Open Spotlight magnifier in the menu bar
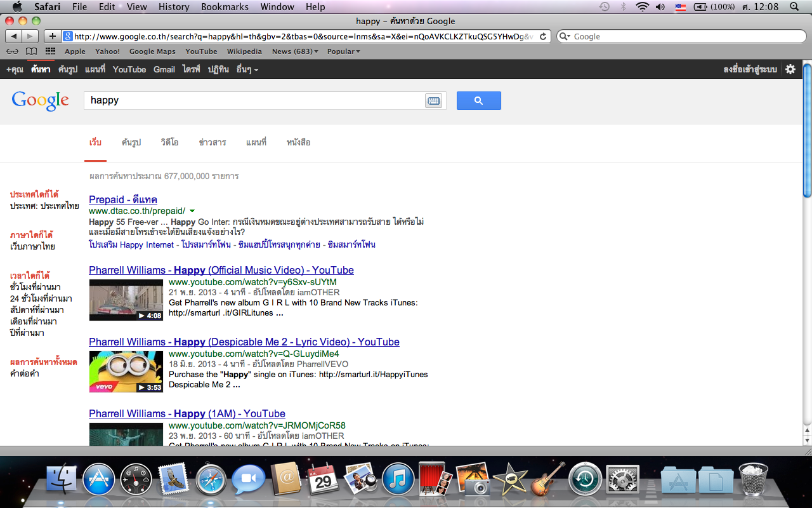This screenshot has width=812, height=508. click(x=794, y=7)
